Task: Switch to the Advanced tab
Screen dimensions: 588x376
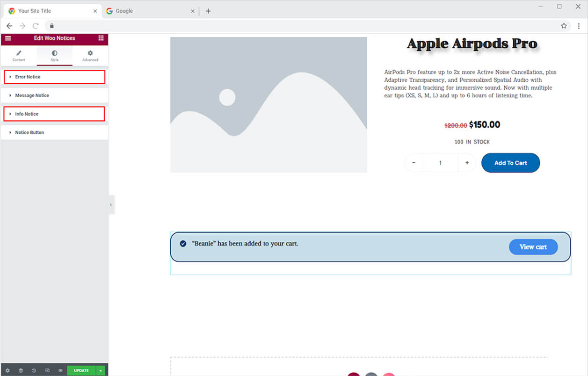Action: (90, 56)
